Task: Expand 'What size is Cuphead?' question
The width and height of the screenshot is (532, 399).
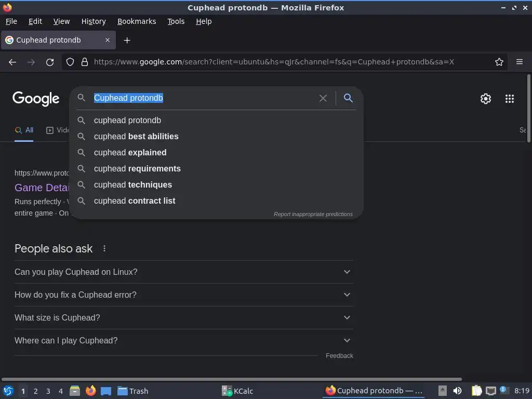Action: click(183, 317)
